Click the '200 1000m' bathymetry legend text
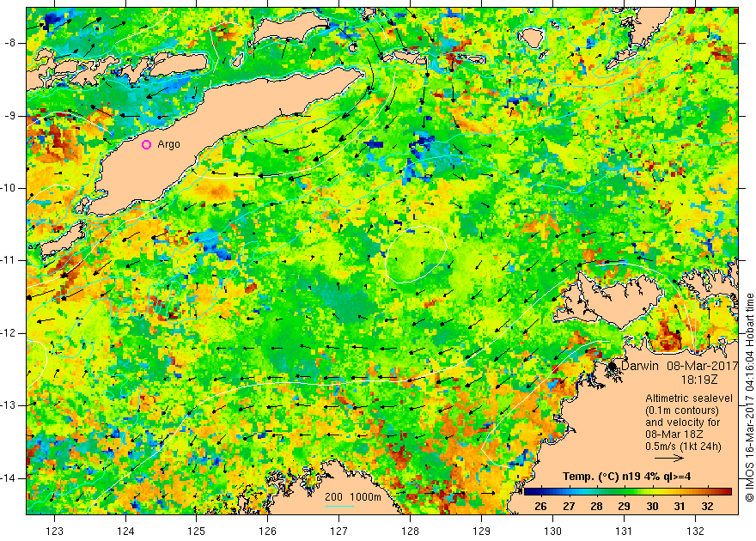This screenshot has height=541, width=756. coord(353,496)
